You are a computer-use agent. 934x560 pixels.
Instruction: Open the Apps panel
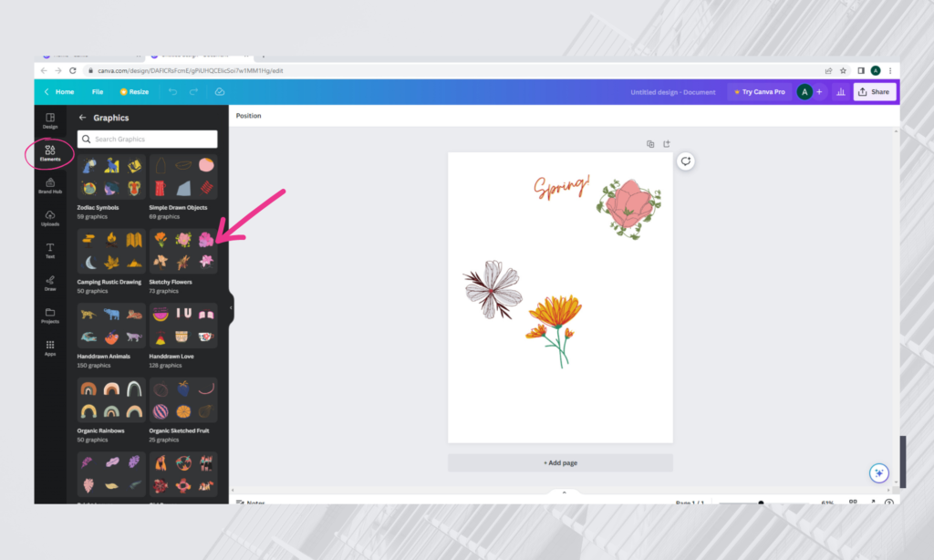click(x=50, y=347)
